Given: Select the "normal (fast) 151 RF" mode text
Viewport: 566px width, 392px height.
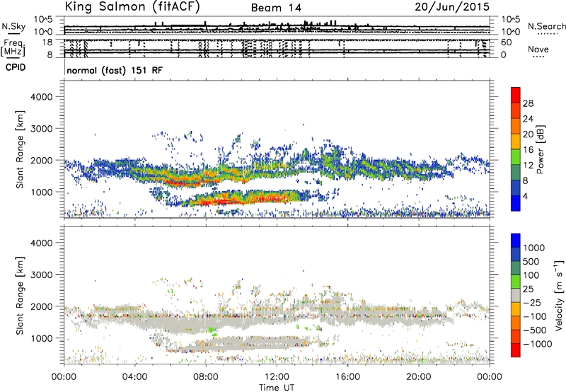Looking at the screenshot, I should [x=115, y=70].
